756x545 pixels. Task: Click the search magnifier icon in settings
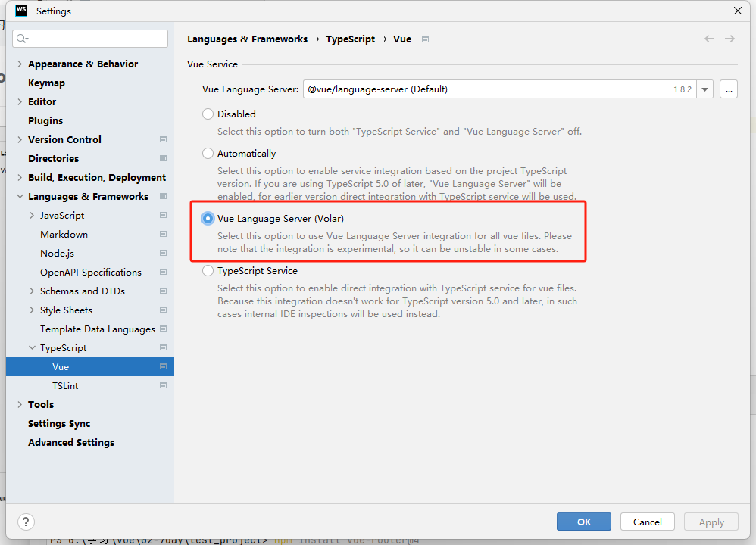click(22, 39)
